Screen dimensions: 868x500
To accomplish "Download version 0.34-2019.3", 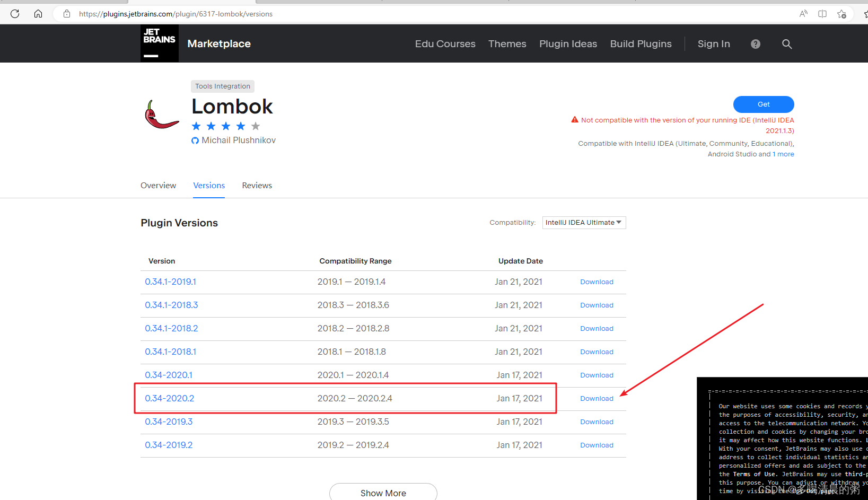I will 597,422.
